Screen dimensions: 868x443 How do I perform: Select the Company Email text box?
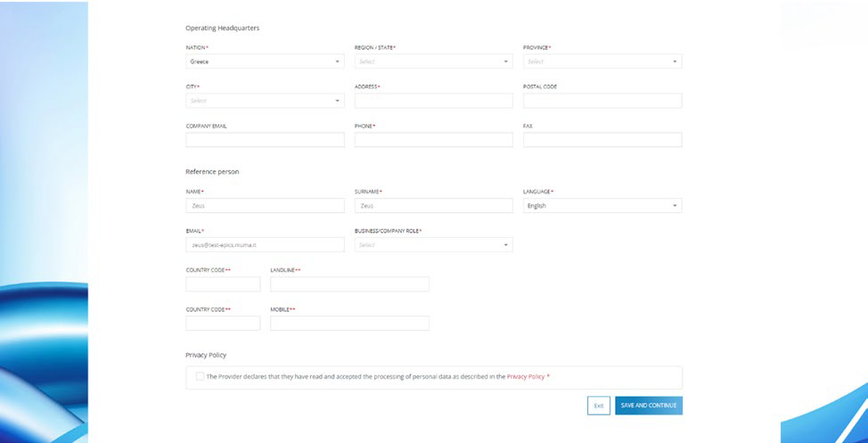coord(265,140)
